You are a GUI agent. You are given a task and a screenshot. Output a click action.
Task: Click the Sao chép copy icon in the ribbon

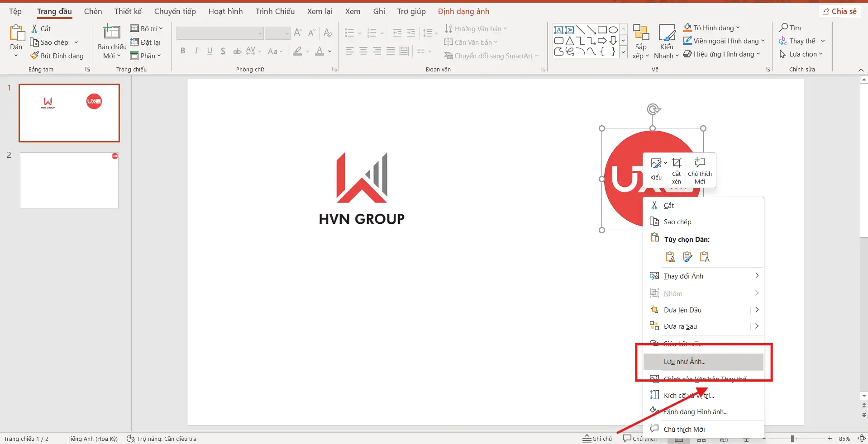pyautogui.click(x=34, y=42)
